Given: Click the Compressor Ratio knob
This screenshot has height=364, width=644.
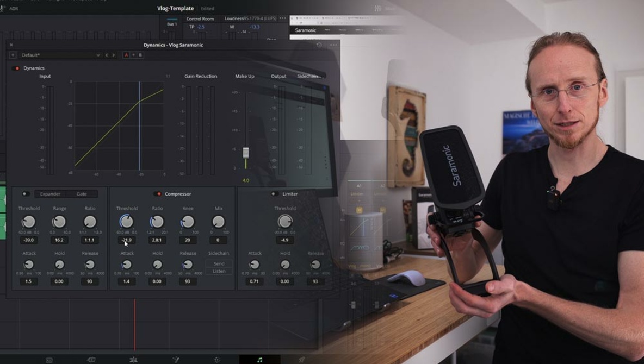Looking at the screenshot, I should point(157,222).
